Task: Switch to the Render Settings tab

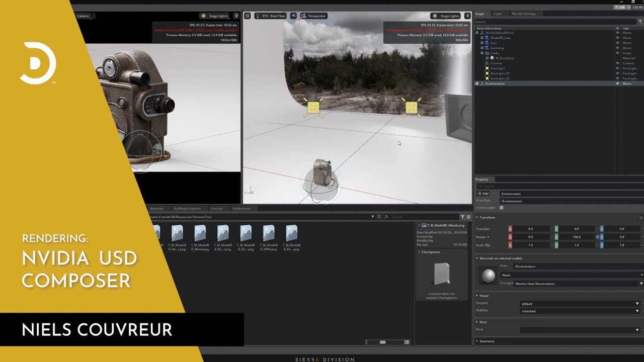Action: (524, 14)
